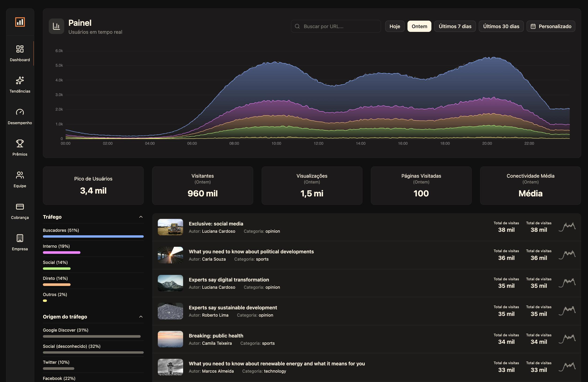
Task: Click the analytics app logo at top left
Action: click(20, 22)
